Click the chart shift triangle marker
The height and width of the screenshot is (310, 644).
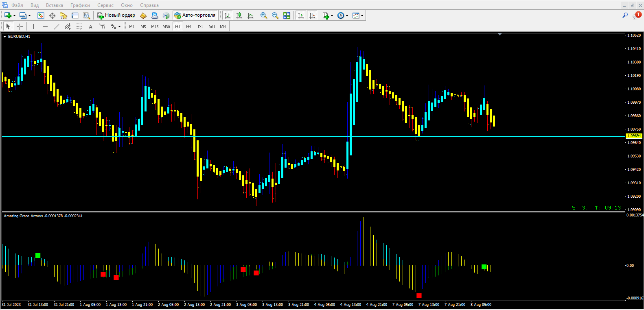click(x=499, y=35)
